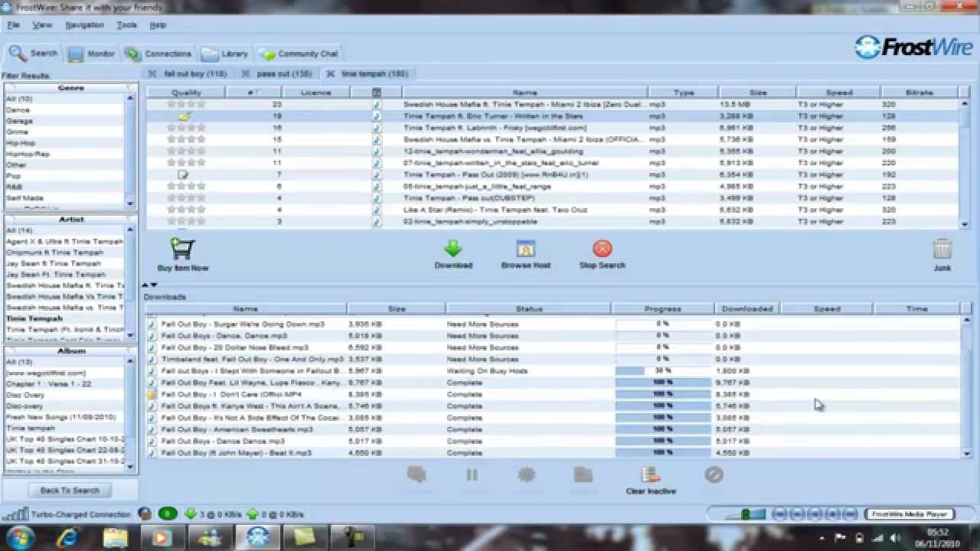Open the Navigation menu
The height and width of the screenshot is (551, 980).
point(84,25)
